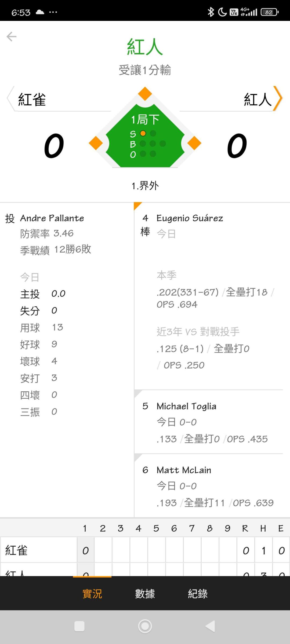Select the orange chevron beside 紅人
Viewport: 290px width, 644px height.
278,98
